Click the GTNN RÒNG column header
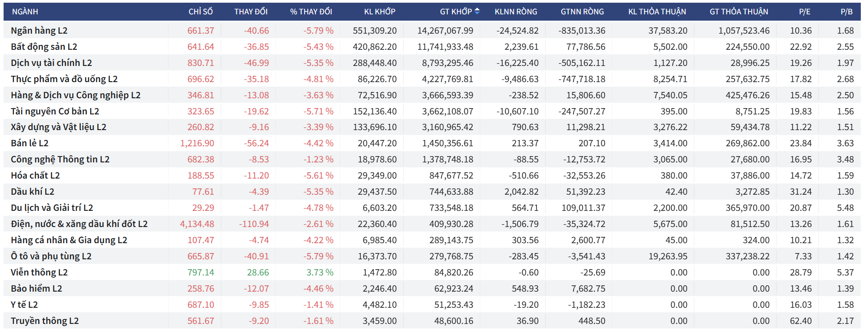Image resolution: width=868 pixels, height=332 pixels. coord(582,12)
